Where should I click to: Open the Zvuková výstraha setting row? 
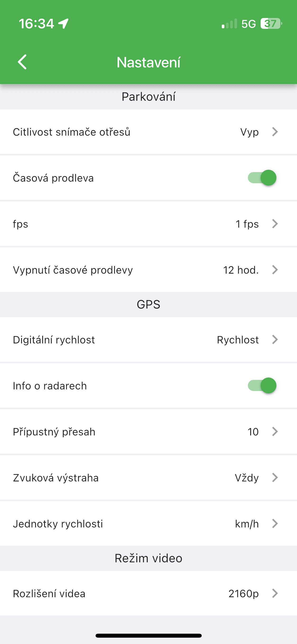[x=106, y=478]
